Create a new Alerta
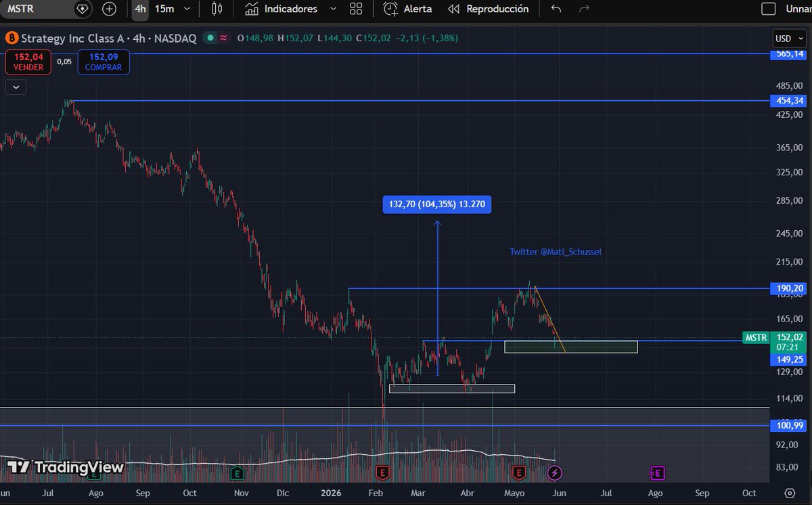812x505 pixels. (407, 9)
